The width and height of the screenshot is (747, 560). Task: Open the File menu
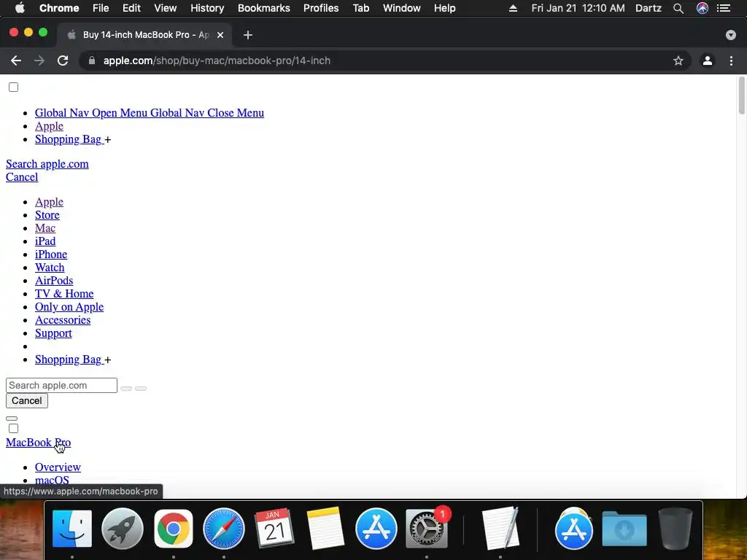click(x=101, y=8)
